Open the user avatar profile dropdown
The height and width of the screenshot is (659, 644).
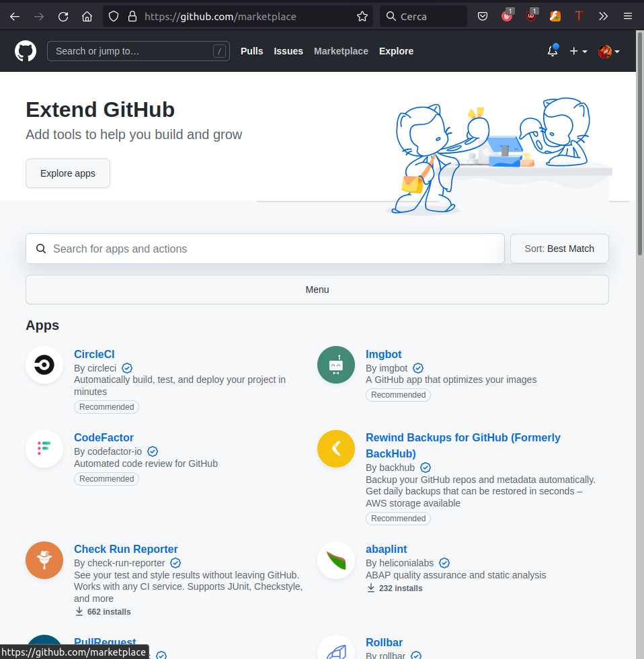click(608, 51)
